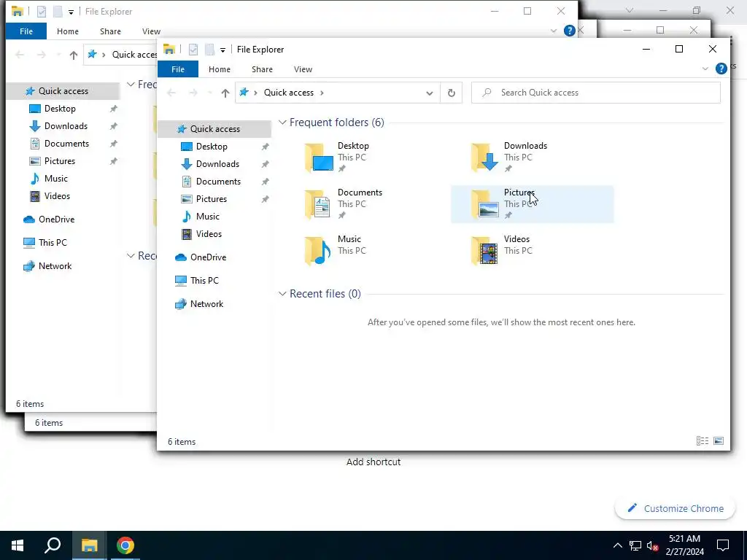
Task: Collapse Frequent folders section in back window
Action: pyautogui.click(x=131, y=85)
